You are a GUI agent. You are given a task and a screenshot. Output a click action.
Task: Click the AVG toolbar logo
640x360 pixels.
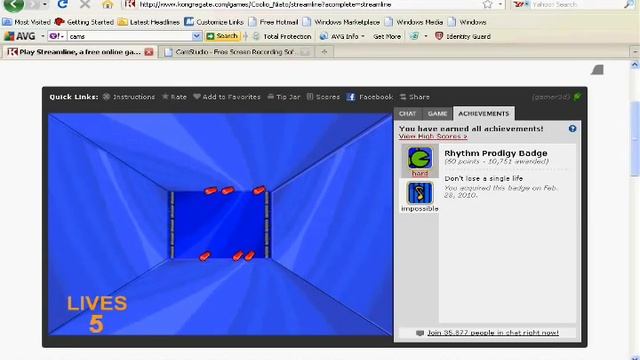click(x=20, y=36)
